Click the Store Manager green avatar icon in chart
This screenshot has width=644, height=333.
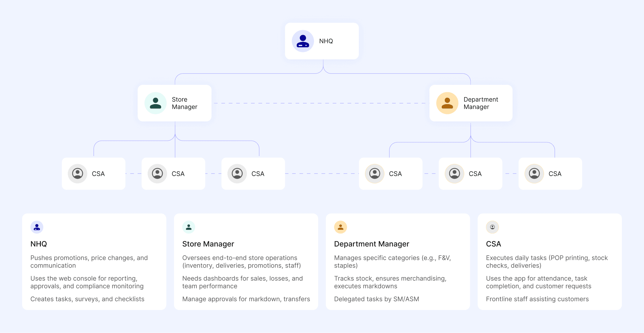coord(155,103)
